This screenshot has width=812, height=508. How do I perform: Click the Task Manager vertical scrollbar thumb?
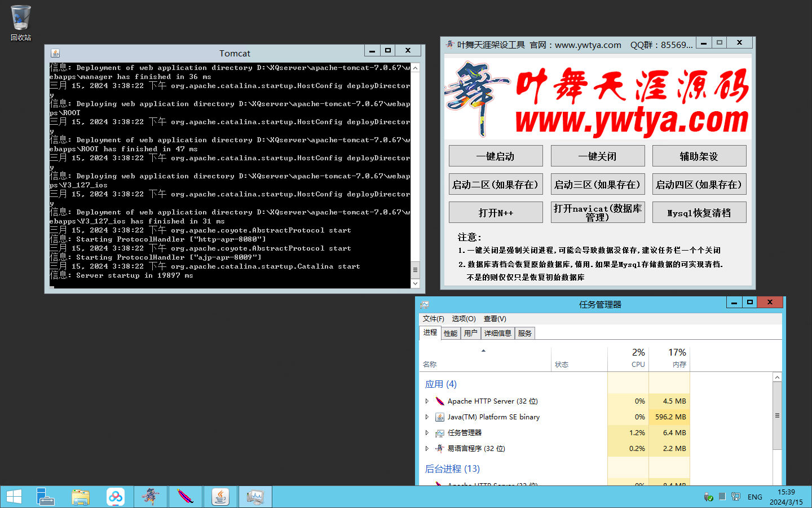click(x=777, y=415)
